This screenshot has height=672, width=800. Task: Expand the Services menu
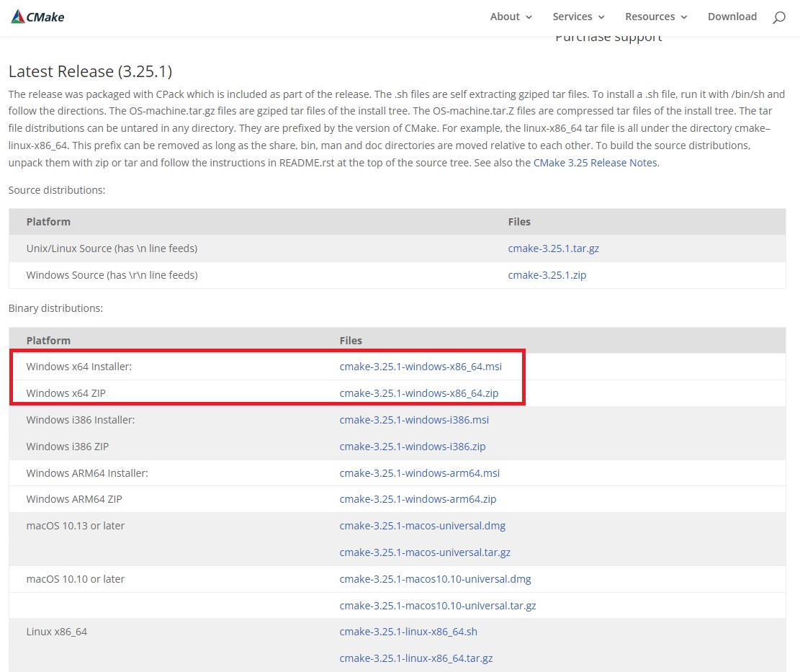tap(578, 17)
